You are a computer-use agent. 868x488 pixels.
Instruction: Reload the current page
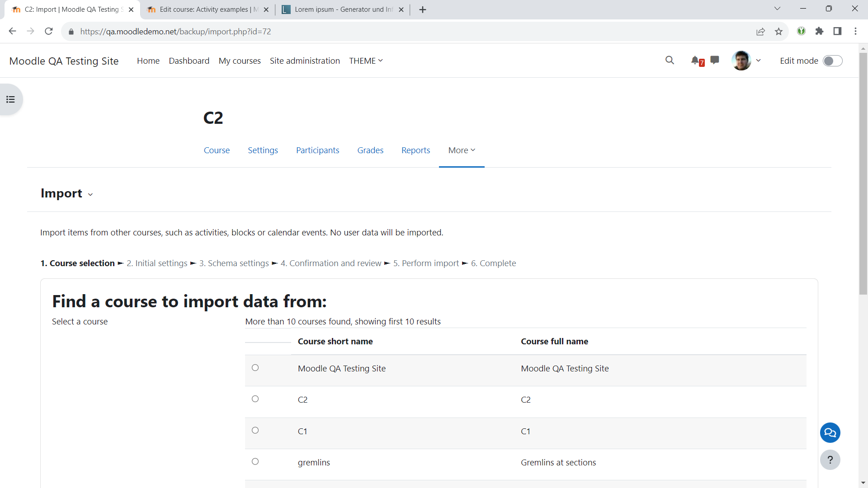point(49,31)
